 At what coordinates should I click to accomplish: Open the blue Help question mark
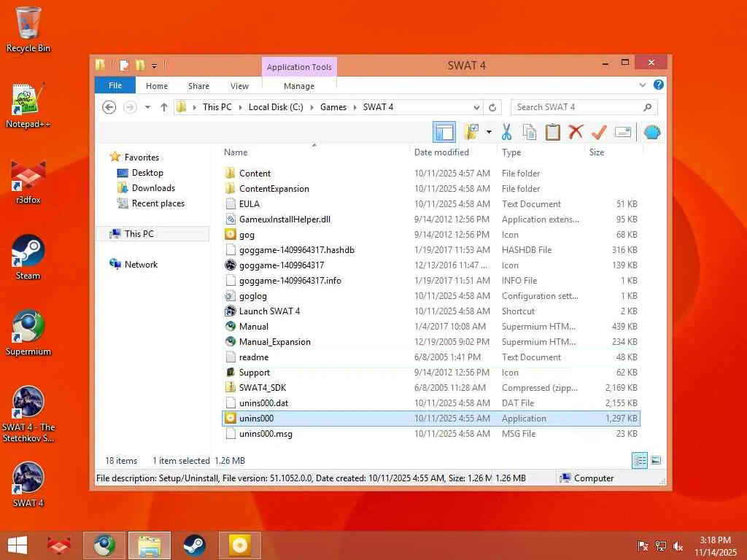pos(659,85)
